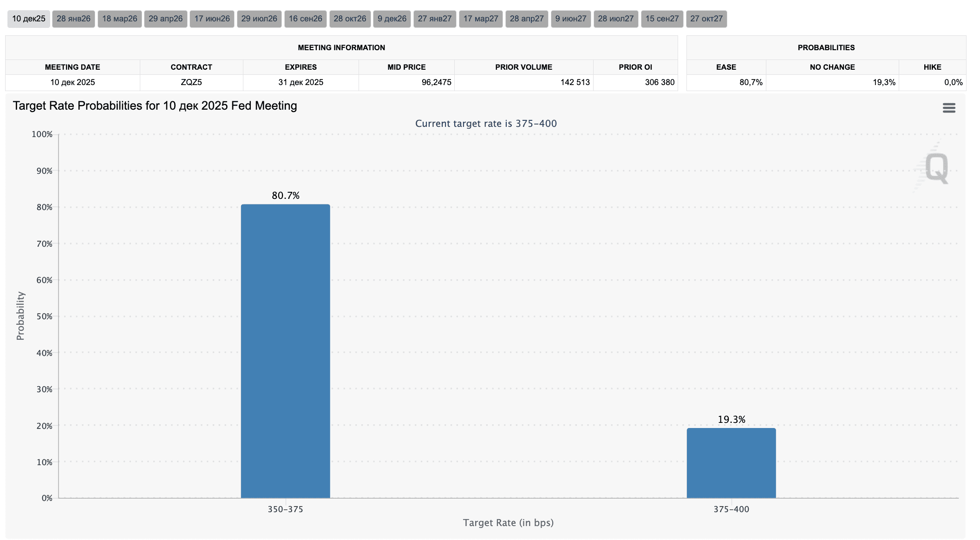Viewport: 980px width, 540px height.
Task: Select the 17 мар27 meeting tab
Action: 481,19
